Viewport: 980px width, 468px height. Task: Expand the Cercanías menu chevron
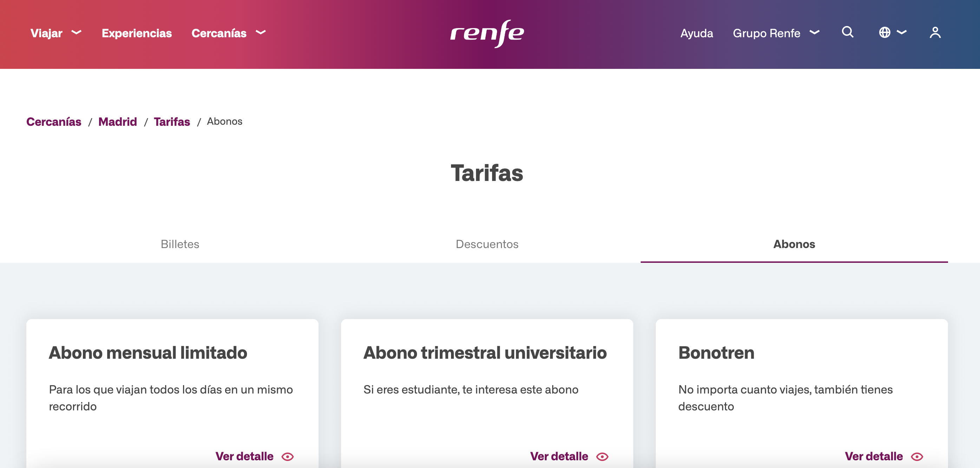pos(261,33)
